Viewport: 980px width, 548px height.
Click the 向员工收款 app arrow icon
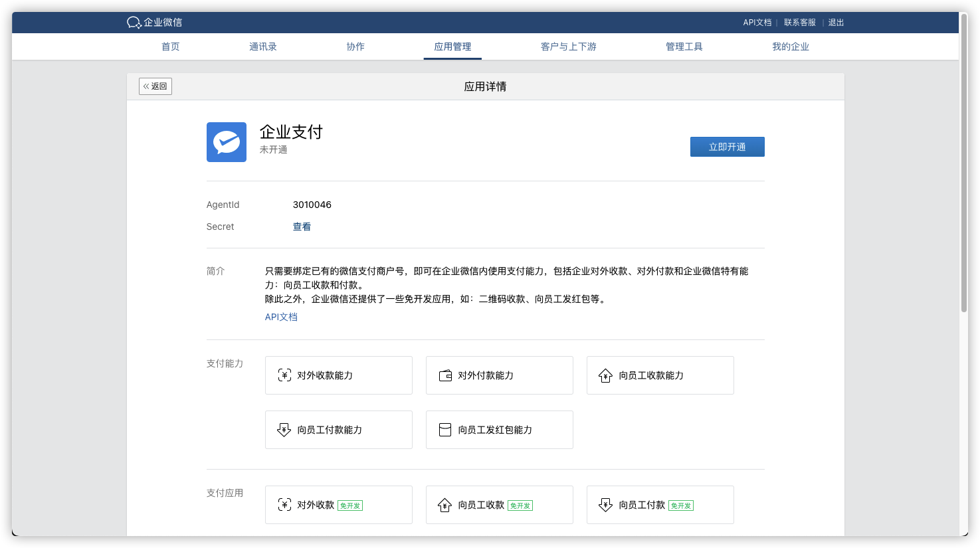(444, 505)
